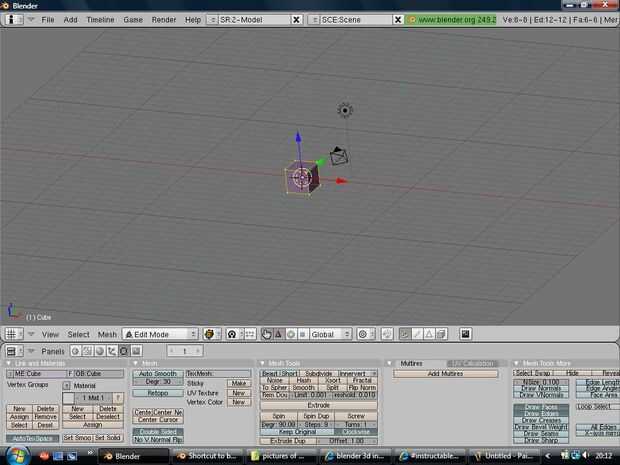Click the OB:Cube name field
The image size is (620, 465).
click(98, 373)
